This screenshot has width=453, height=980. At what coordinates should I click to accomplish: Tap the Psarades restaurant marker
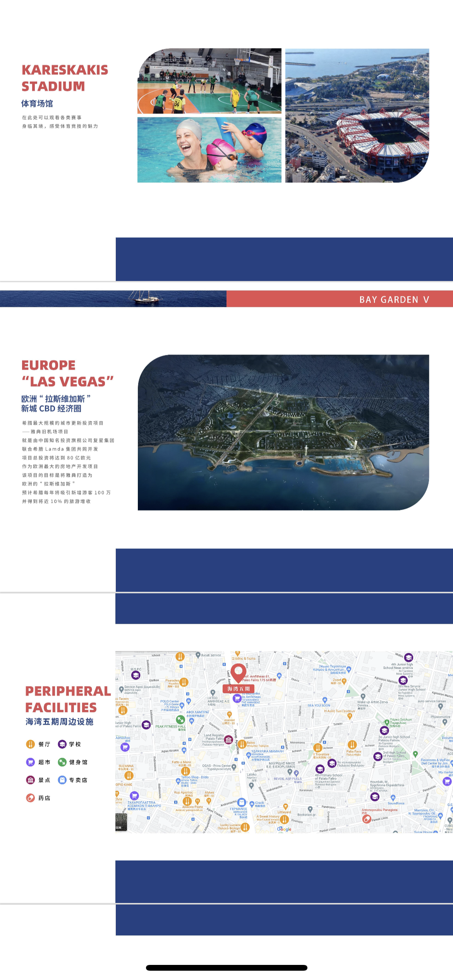click(184, 682)
